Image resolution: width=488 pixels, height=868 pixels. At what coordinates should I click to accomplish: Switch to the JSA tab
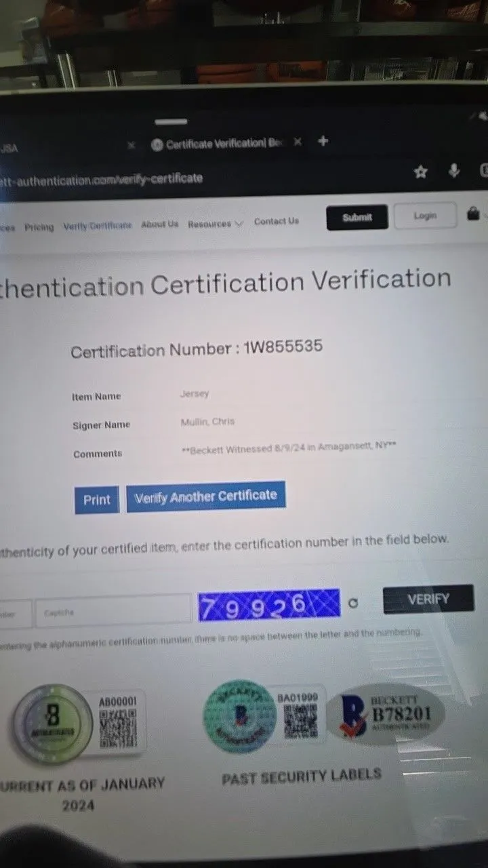pyautogui.click(x=9, y=148)
